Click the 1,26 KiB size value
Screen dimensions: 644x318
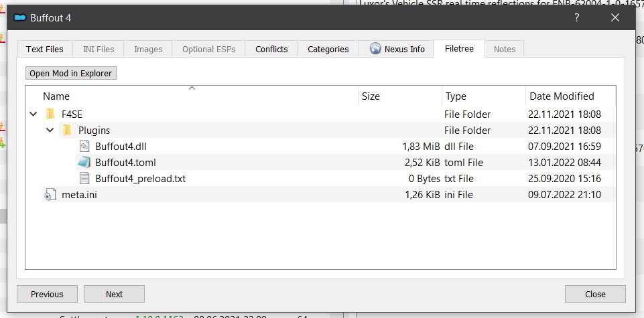(422, 195)
